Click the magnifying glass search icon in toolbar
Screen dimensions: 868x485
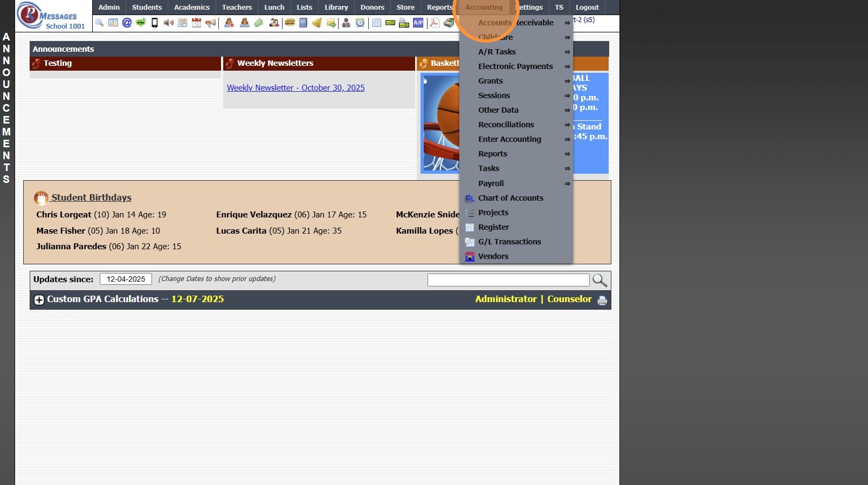99,23
